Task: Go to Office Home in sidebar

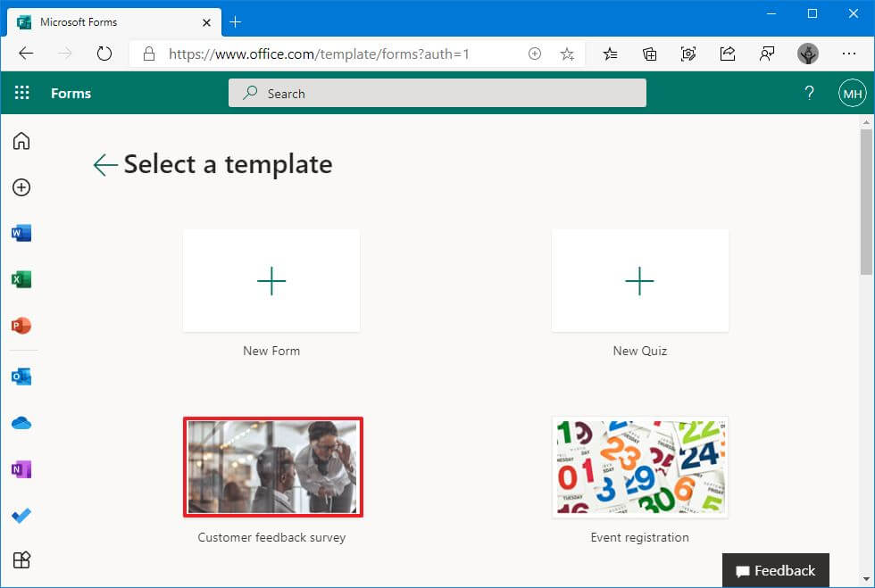Action: coord(21,141)
